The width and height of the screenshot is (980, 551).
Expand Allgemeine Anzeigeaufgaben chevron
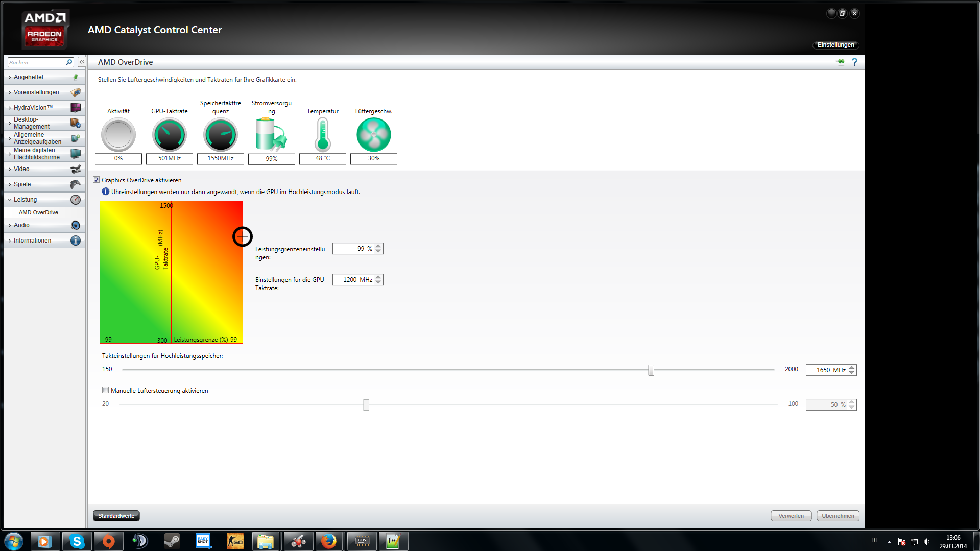tap(10, 138)
